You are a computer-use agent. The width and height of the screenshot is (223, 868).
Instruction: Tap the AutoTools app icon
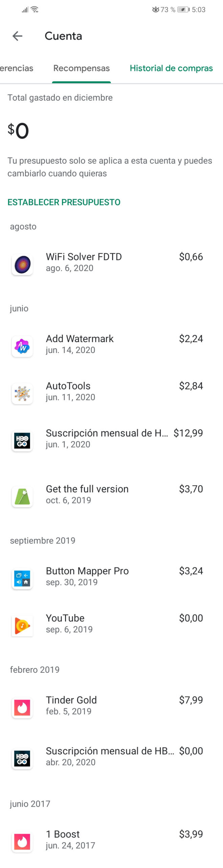pos(22,393)
